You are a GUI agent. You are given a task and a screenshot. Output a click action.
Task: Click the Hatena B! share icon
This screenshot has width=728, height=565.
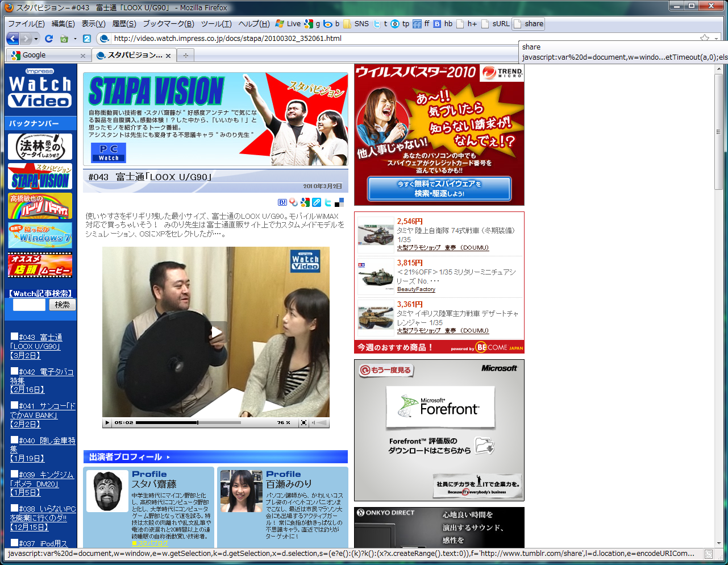click(x=282, y=202)
